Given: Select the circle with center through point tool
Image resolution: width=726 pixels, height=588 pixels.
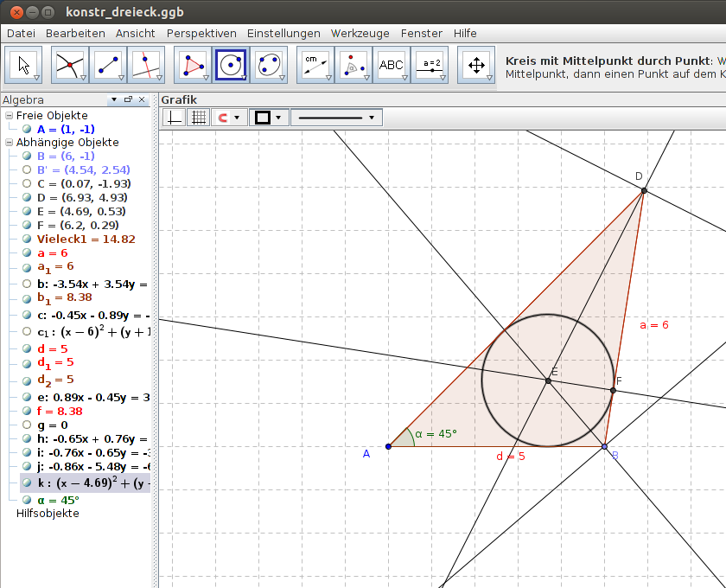Looking at the screenshot, I should click(x=230, y=65).
